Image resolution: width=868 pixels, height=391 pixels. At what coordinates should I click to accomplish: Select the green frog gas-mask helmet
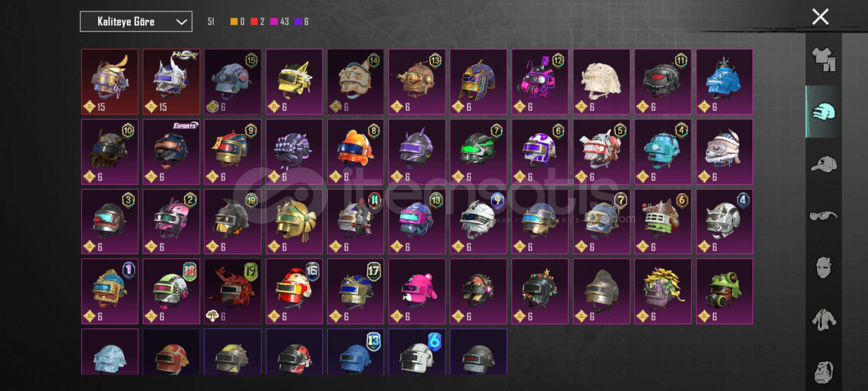pyautogui.click(x=724, y=291)
